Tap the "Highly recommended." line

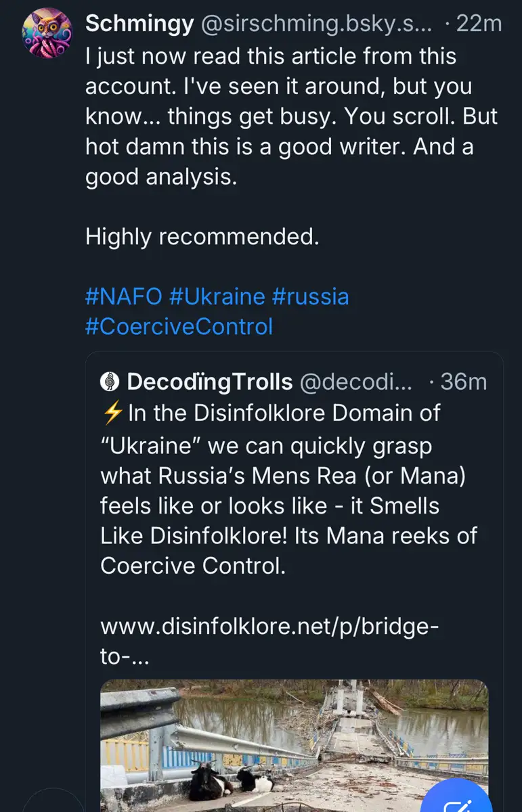pos(202,237)
